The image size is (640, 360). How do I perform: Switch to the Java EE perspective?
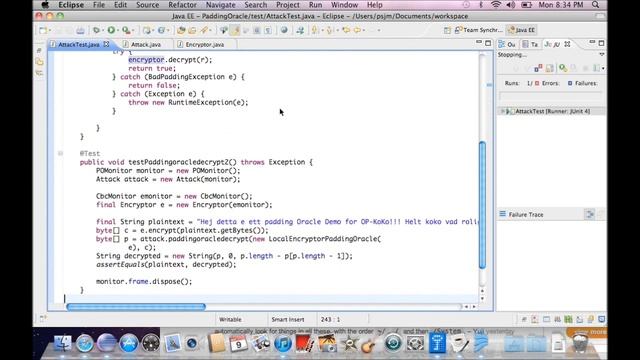(521, 30)
